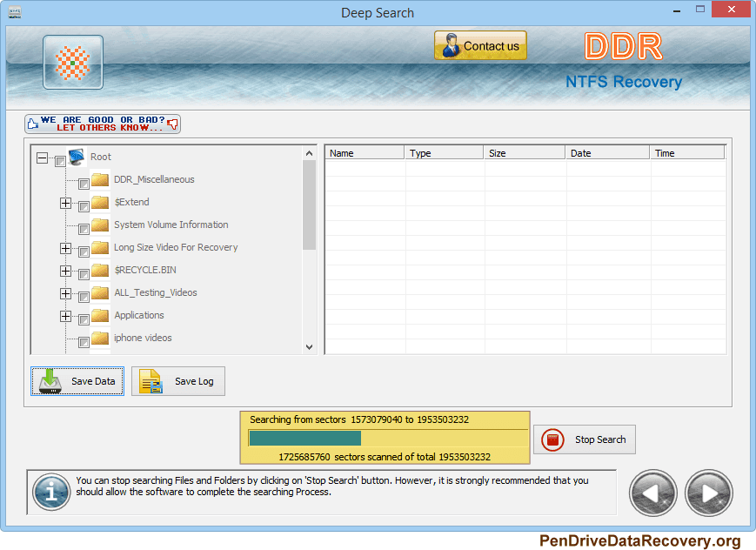The image size is (756, 550).
Task: Sort by the Type column header
Action: coord(444,153)
